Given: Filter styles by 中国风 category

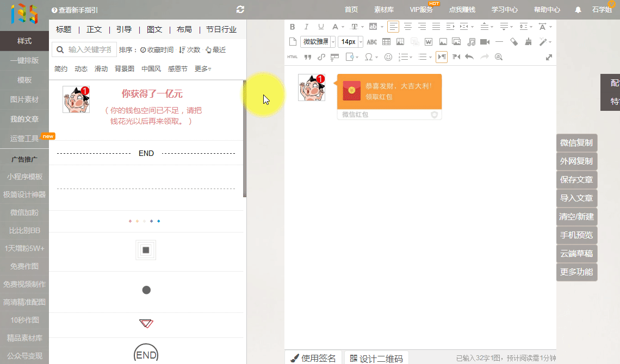Looking at the screenshot, I should pyautogui.click(x=151, y=68).
